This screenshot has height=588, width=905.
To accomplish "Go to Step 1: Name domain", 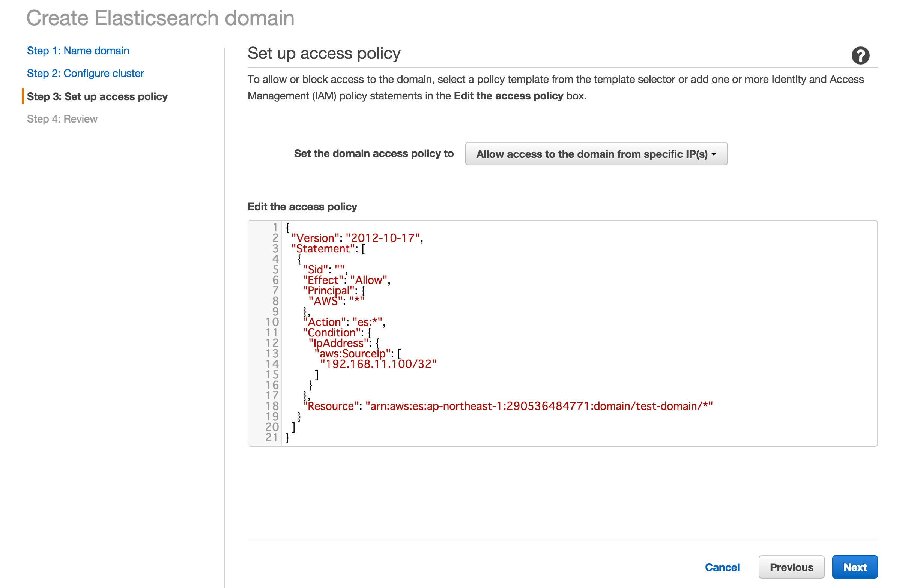I will 78,50.
